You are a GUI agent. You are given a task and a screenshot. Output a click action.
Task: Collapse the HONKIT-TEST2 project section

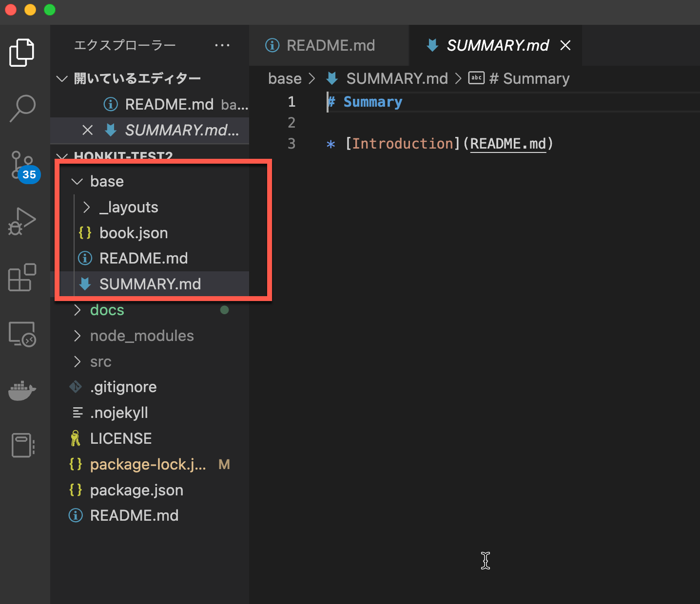click(x=62, y=156)
